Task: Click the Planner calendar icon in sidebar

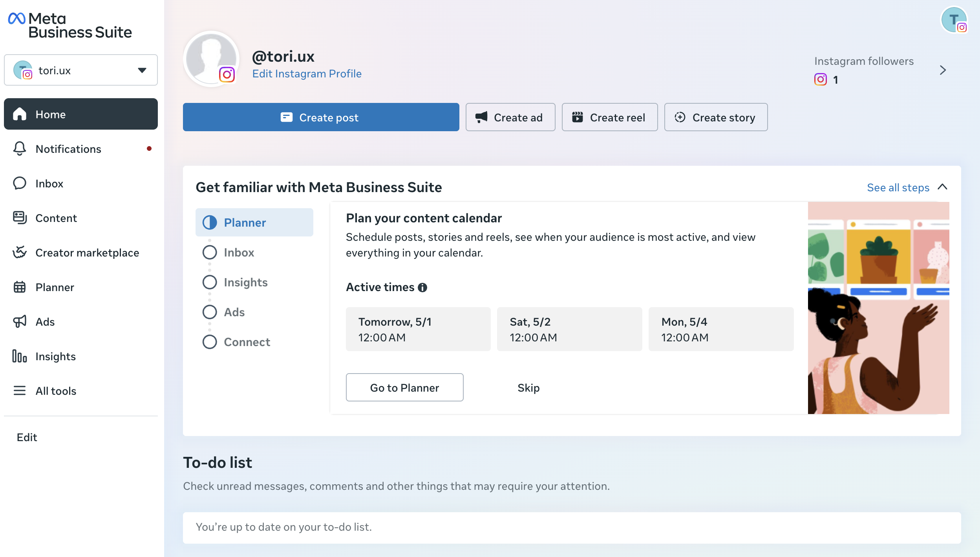Action: point(20,287)
